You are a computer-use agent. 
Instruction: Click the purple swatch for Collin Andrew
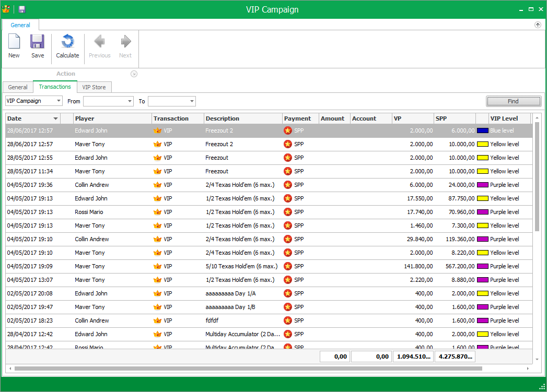482,185
